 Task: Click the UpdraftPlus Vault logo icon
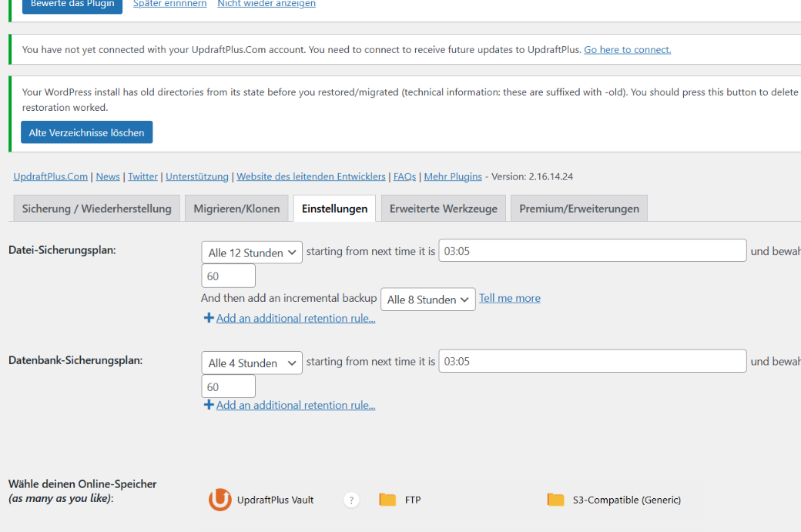[220, 500]
